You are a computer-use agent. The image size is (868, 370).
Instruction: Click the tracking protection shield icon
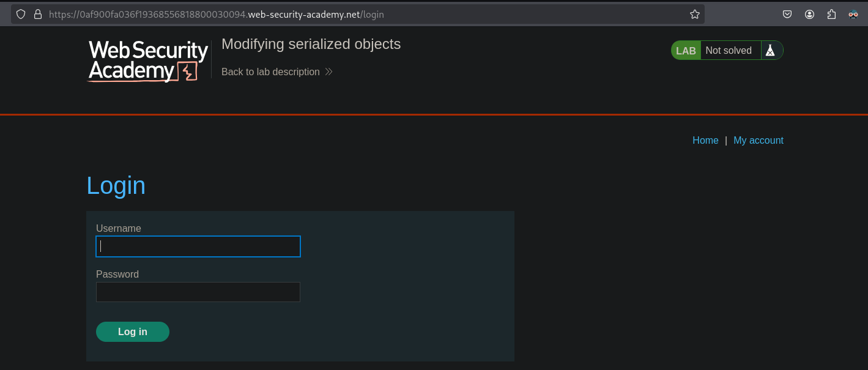click(21, 14)
